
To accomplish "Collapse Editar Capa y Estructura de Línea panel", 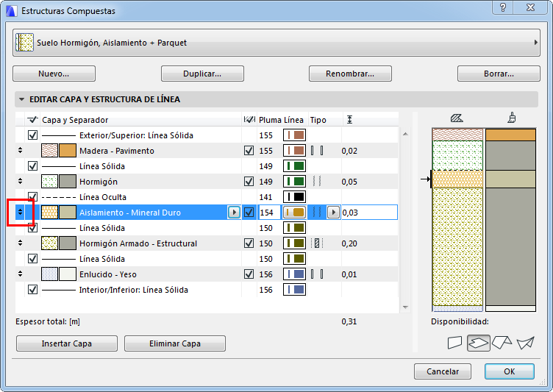I will click(22, 99).
